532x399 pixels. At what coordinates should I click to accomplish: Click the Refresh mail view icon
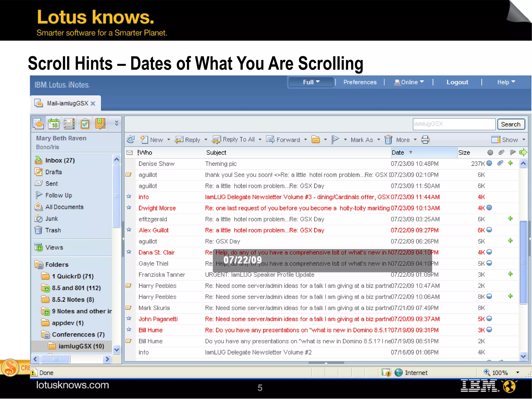[x=131, y=140]
